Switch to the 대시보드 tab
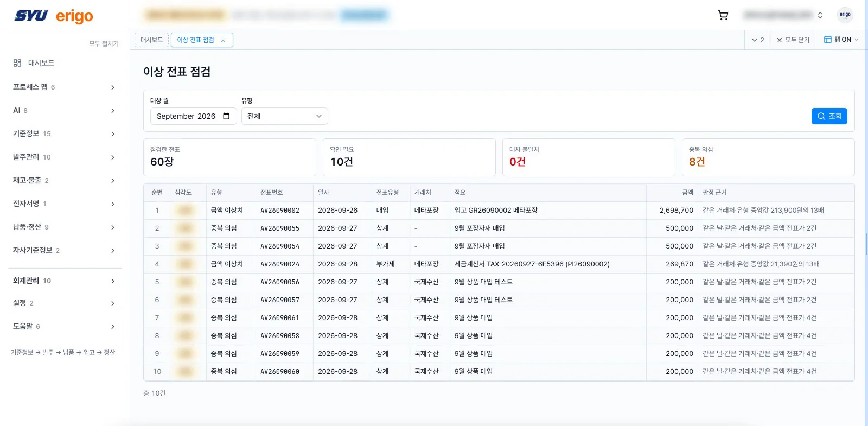This screenshot has width=868, height=426. [151, 40]
